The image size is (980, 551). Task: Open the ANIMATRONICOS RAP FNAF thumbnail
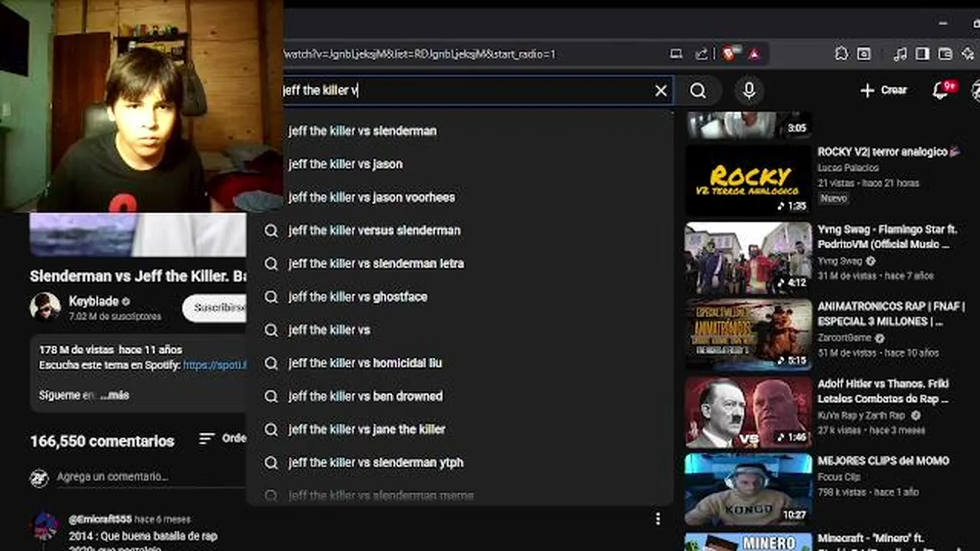(x=748, y=334)
